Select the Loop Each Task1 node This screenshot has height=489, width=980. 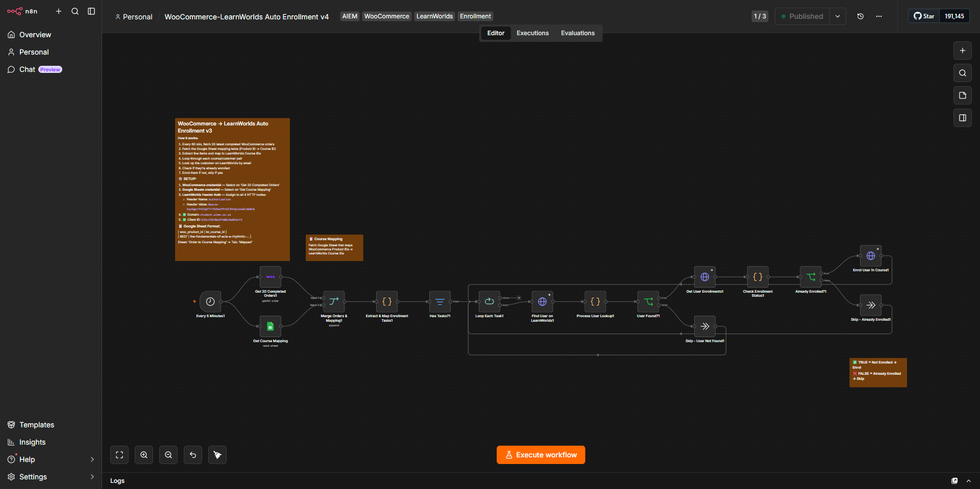coord(489,302)
